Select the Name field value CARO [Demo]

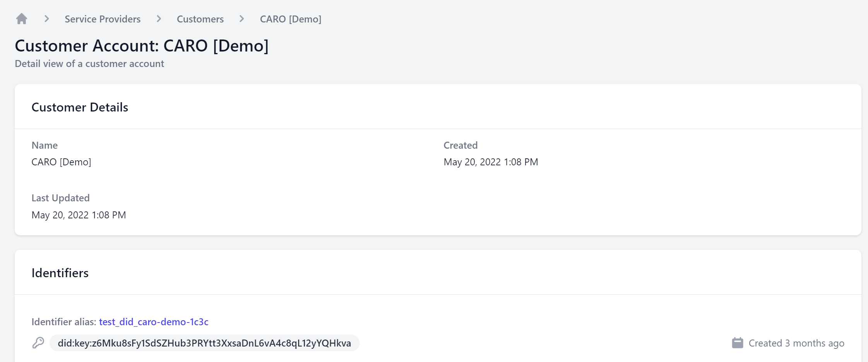[62, 162]
